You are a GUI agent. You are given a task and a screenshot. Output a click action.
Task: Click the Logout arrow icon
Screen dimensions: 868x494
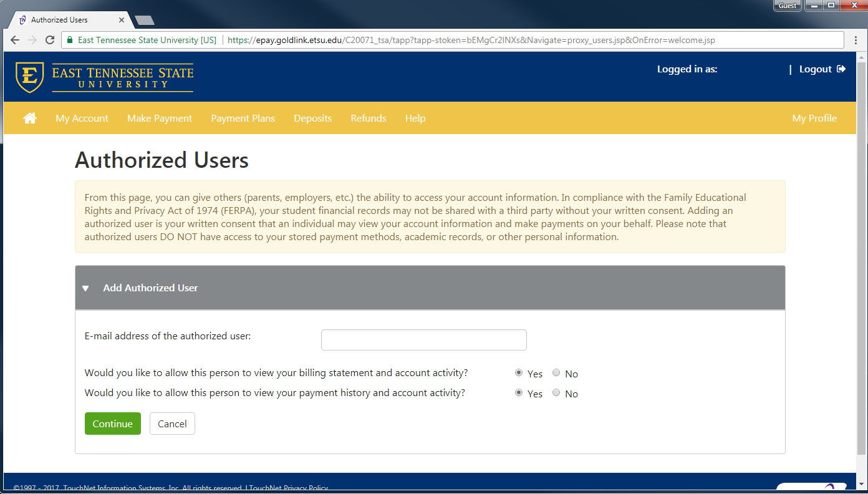(841, 69)
